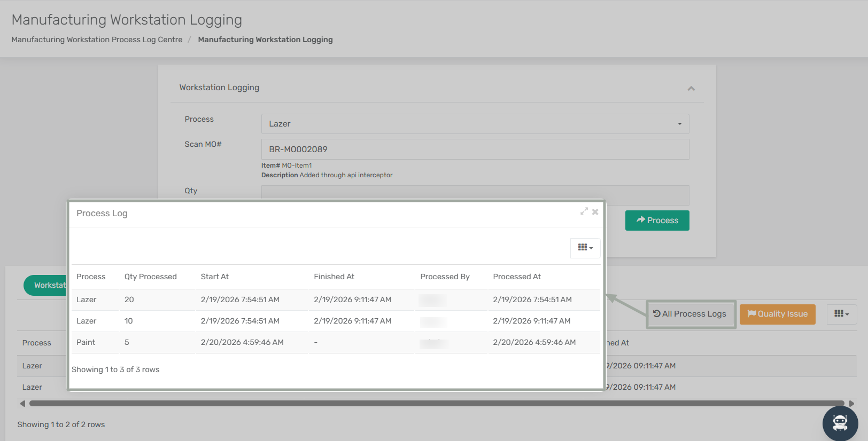Go to Manufacturing Workstation Process Log Centre breadcrumb
868x441 pixels.
(97, 40)
